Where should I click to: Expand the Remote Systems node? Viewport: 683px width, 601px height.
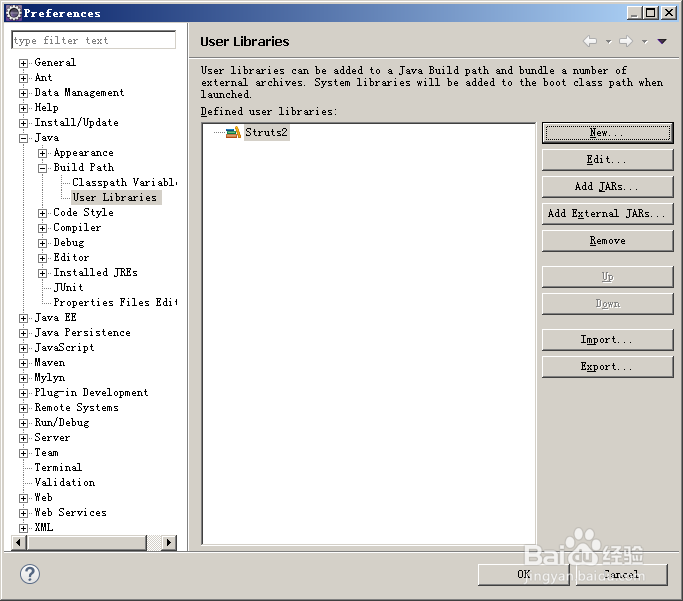pos(24,409)
